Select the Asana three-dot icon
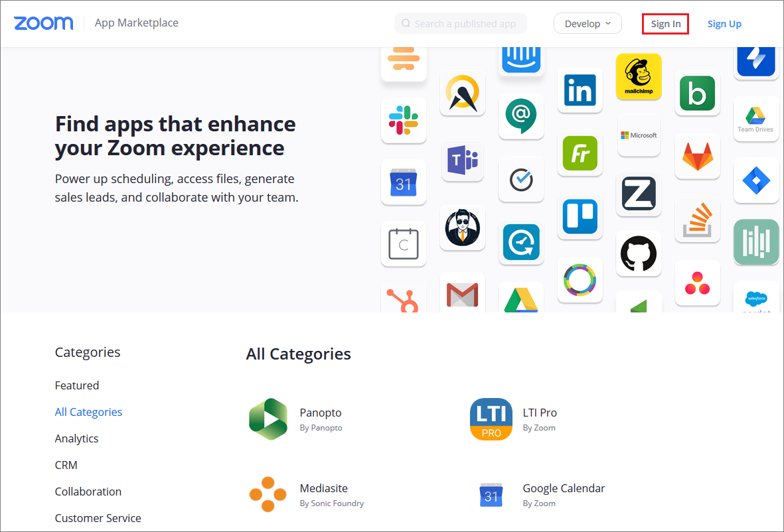Viewport: 784px width, 532px height. tap(698, 283)
